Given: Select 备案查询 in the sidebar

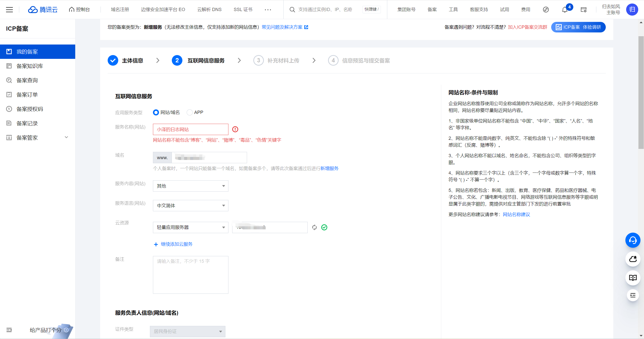Looking at the screenshot, I should pos(27,80).
